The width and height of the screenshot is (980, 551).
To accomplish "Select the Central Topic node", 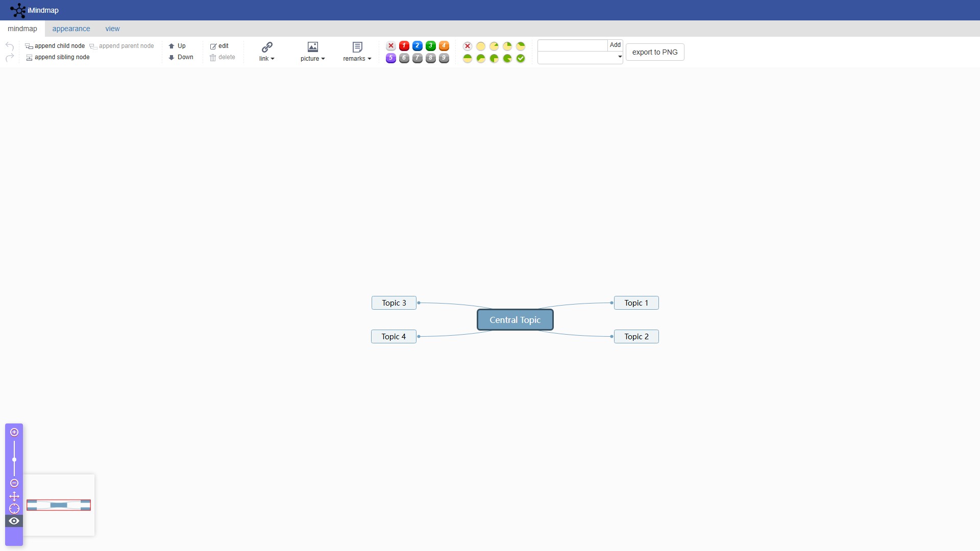I will tap(515, 320).
